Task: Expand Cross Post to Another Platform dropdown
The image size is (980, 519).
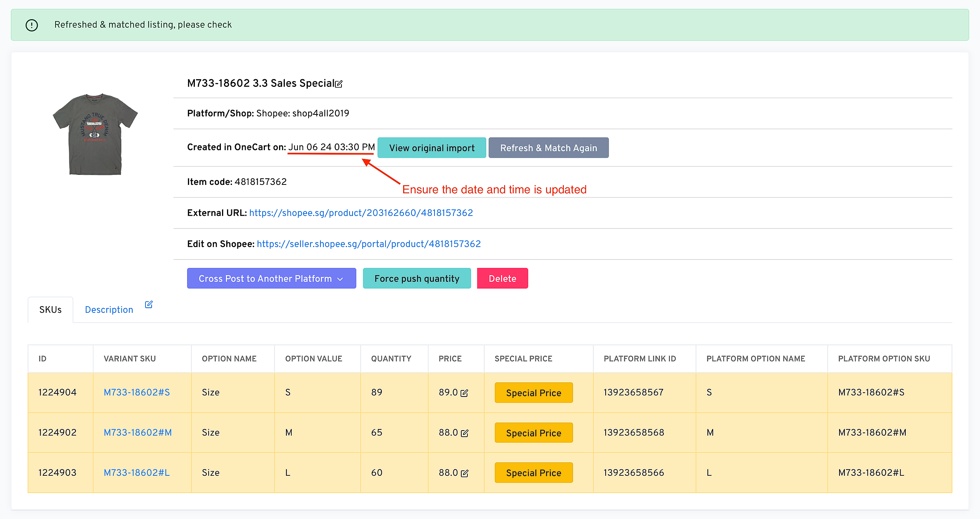Action: tap(271, 278)
